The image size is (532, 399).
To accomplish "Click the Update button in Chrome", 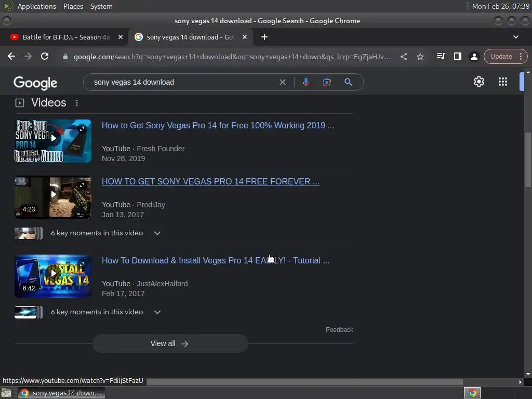I will (x=501, y=56).
